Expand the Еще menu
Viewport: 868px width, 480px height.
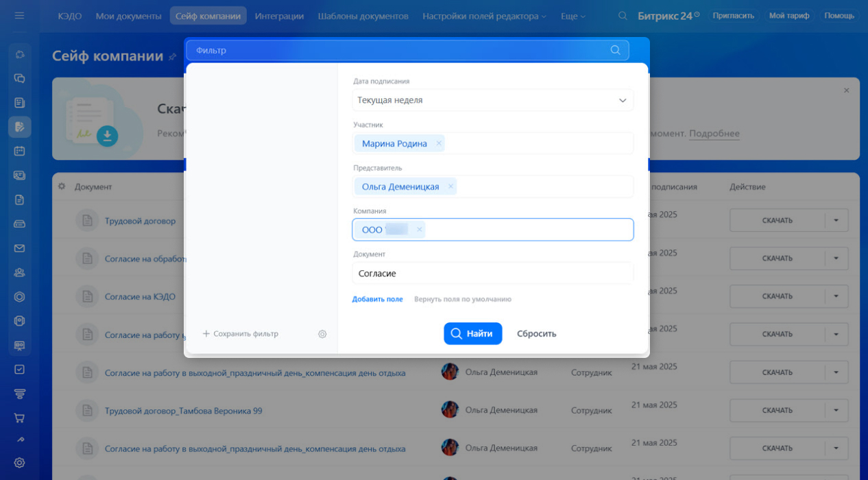tap(573, 16)
